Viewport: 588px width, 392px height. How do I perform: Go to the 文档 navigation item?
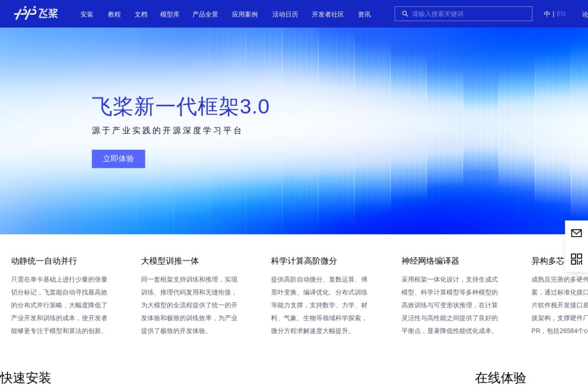[x=141, y=14]
